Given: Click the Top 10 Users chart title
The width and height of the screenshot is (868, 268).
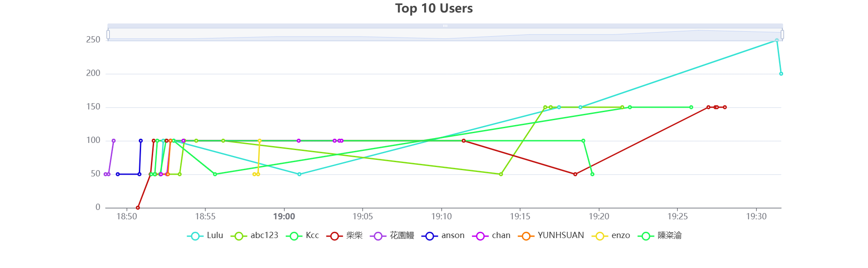Looking at the screenshot, I should pos(434,8).
